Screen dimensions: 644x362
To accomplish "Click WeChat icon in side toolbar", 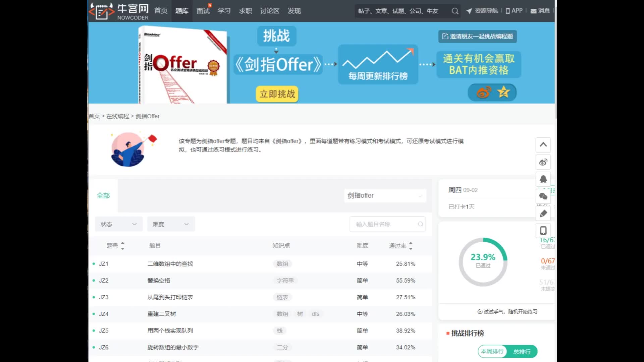I will coord(543,196).
